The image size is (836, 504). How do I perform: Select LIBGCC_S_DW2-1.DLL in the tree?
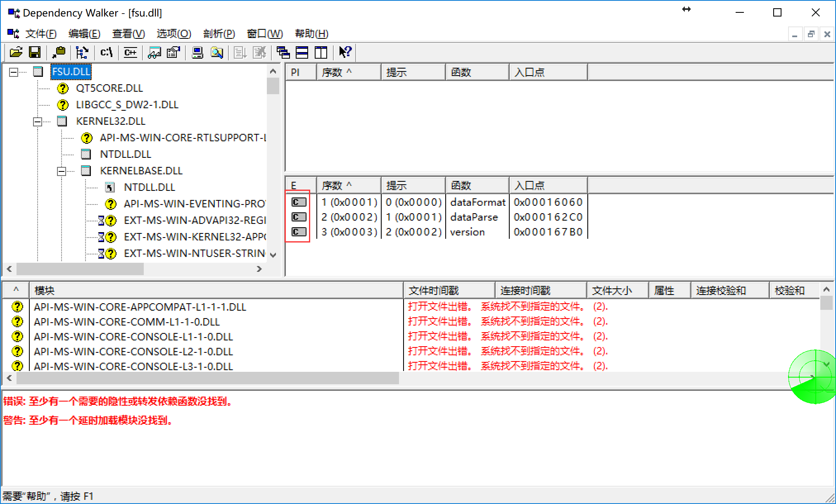click(127, 105)
